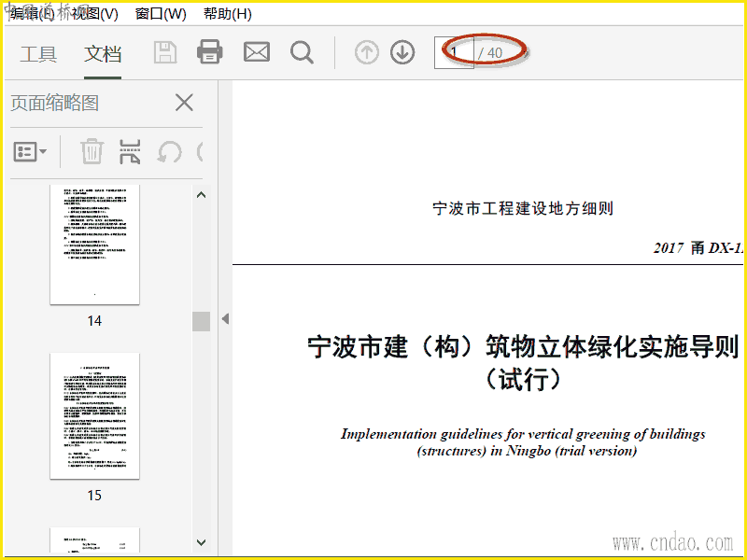Open the 窗口(W) menu
This screenshot has width=747, height=560.
click(161, 13)
